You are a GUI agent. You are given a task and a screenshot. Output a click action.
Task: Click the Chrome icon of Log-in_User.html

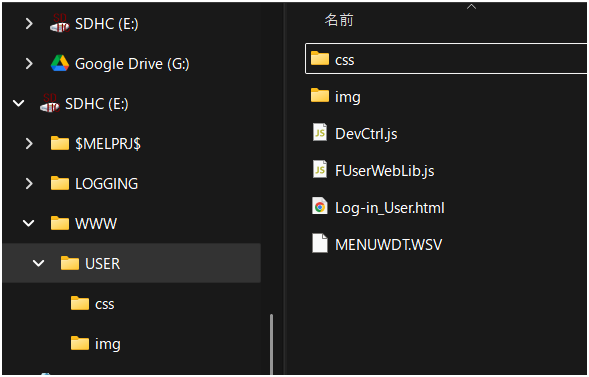[x=320, y=207]
